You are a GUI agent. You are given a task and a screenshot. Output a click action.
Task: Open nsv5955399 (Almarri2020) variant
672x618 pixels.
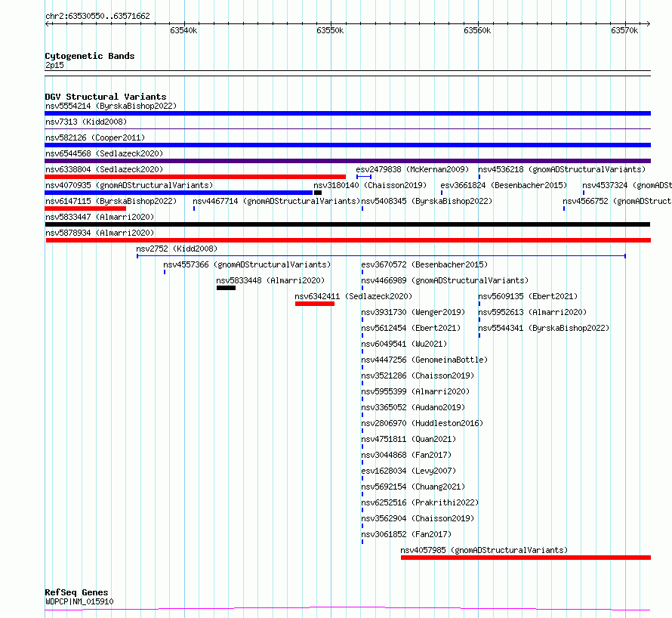(x=415, y=391)
